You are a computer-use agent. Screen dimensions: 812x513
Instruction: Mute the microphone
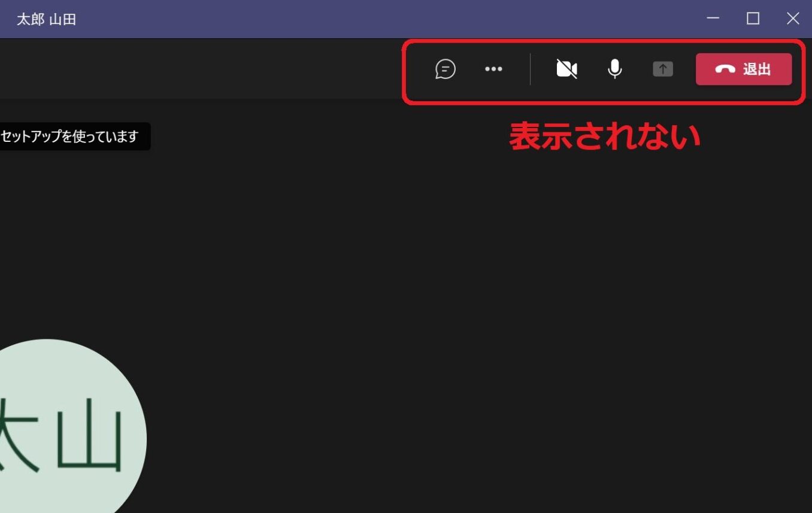pos(614,69)
